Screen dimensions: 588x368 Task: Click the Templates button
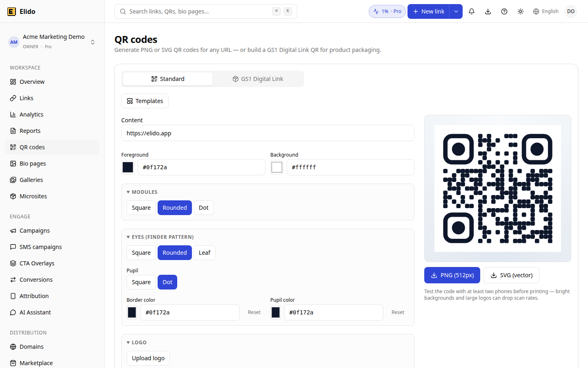(145, 101)
